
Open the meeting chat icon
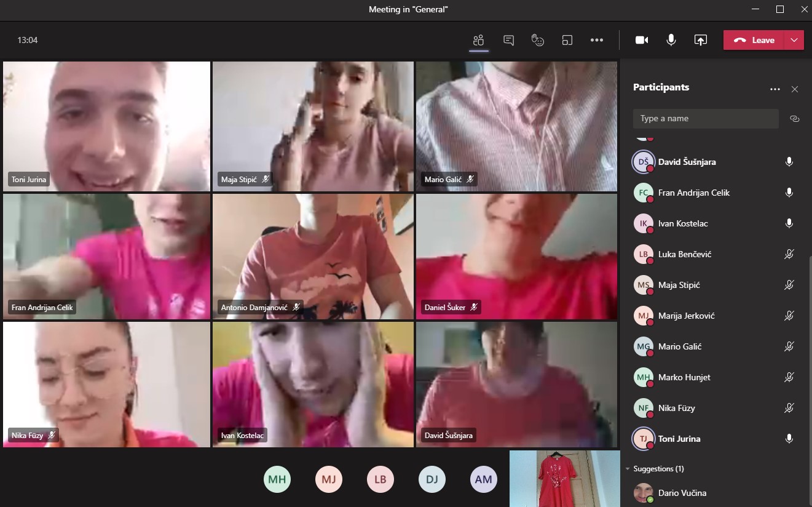click(508, 40)
